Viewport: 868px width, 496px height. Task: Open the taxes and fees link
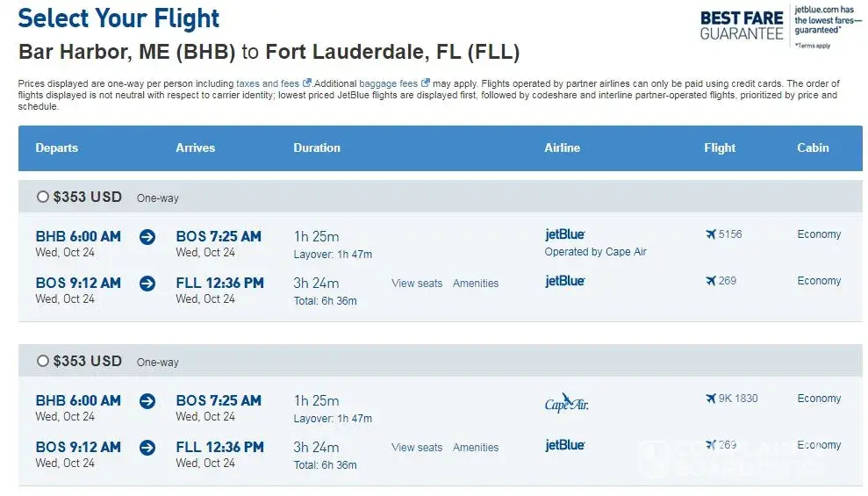(x=268, y=83)
